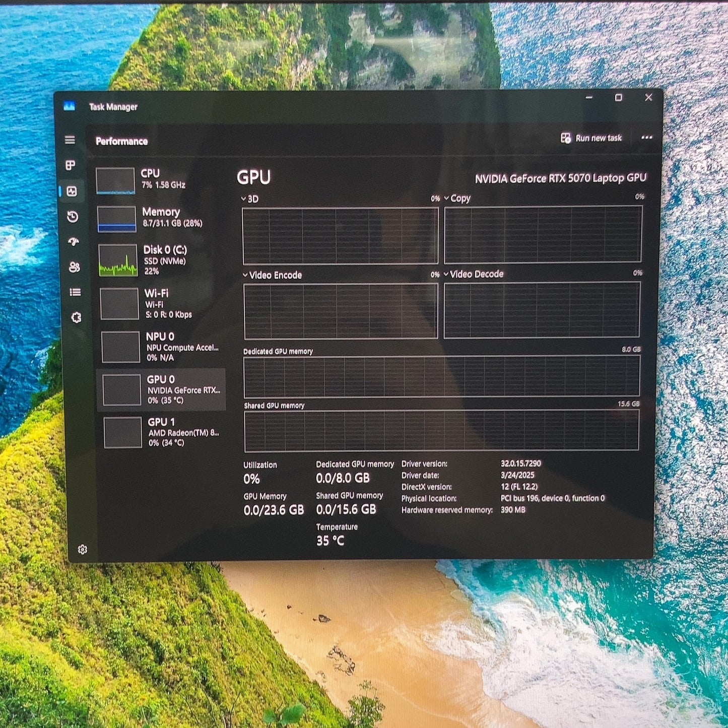The width and height of the screenshot is (728, 728).
Task: Minimize the Task Manager window
Action: 589,97
